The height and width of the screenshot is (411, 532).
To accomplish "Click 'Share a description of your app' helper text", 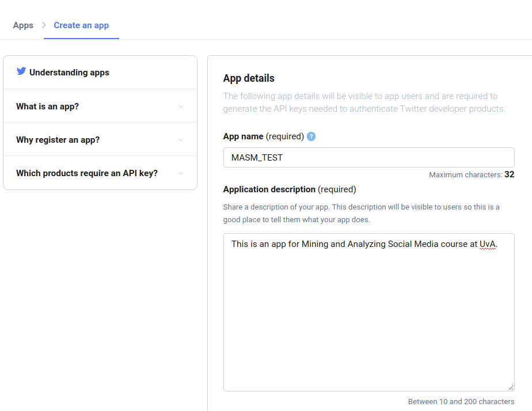I will click(362, 214).
